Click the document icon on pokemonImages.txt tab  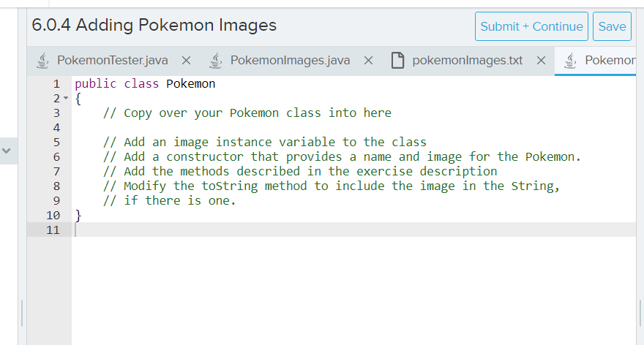397,61
